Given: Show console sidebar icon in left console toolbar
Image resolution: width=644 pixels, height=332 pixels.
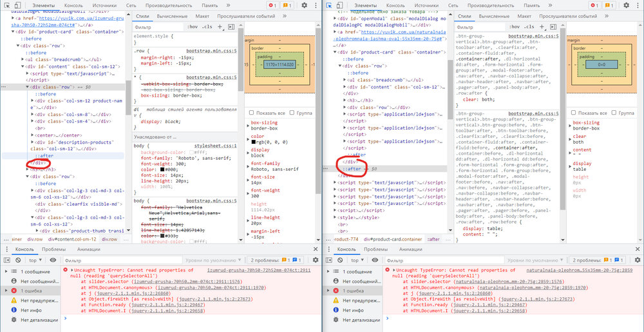Looking at the screenshot, I should (7, 260).
